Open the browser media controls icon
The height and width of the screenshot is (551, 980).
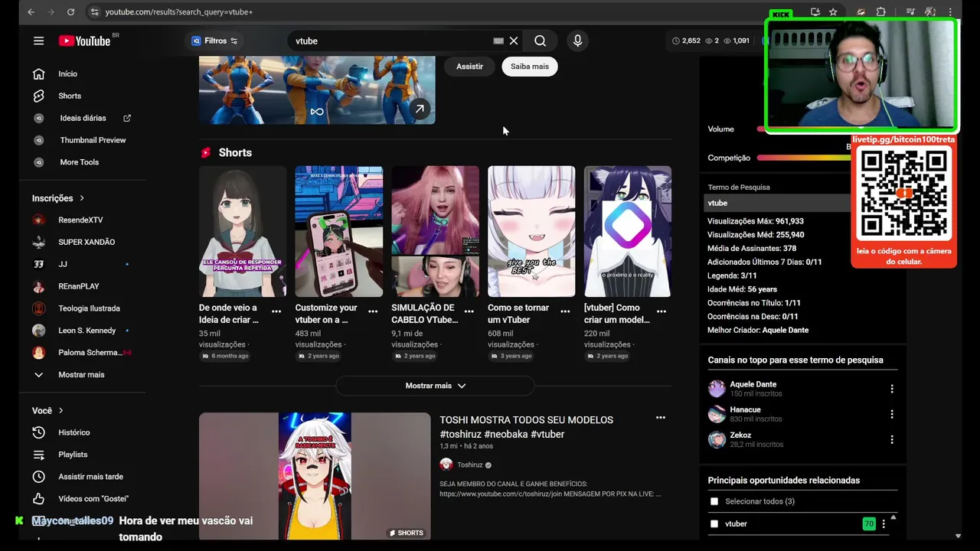point(910,12)
